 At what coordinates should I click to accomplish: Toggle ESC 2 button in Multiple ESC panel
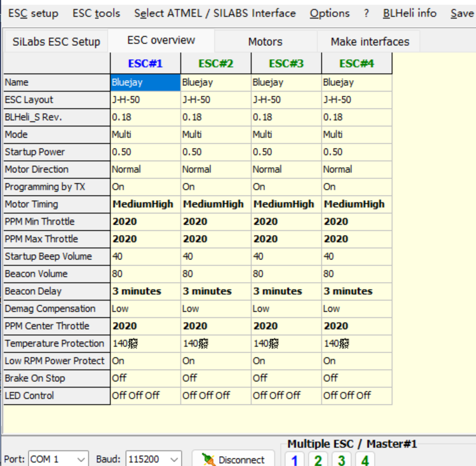318,460
